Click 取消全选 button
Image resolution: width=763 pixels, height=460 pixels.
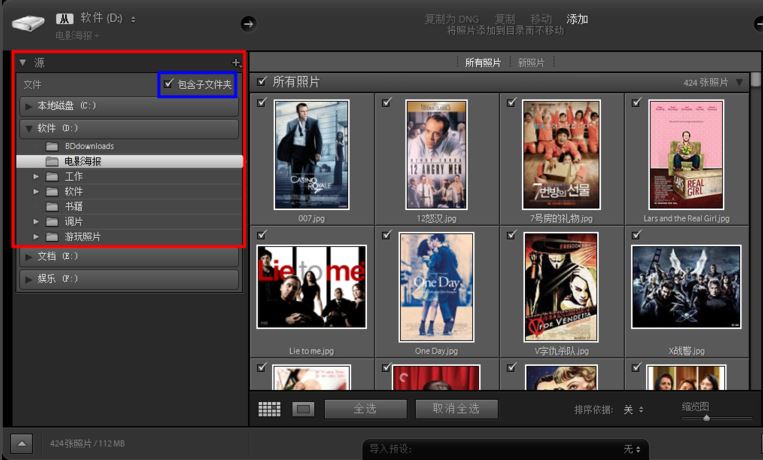(456, 409)
